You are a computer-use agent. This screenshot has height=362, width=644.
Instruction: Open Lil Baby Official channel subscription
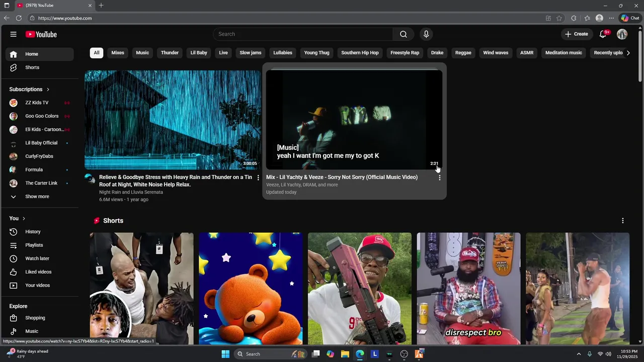click(x=40, y=143)
